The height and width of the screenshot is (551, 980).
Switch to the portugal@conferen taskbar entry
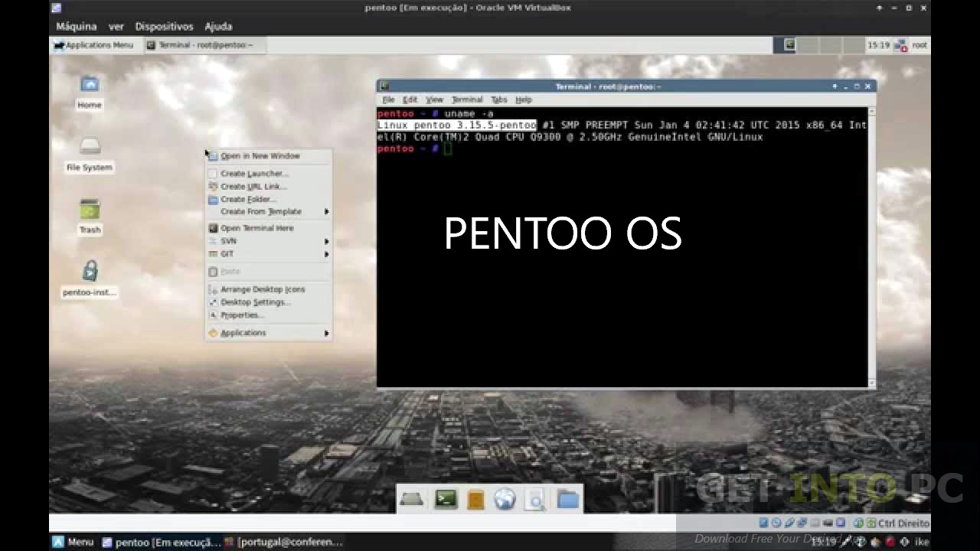283,542
